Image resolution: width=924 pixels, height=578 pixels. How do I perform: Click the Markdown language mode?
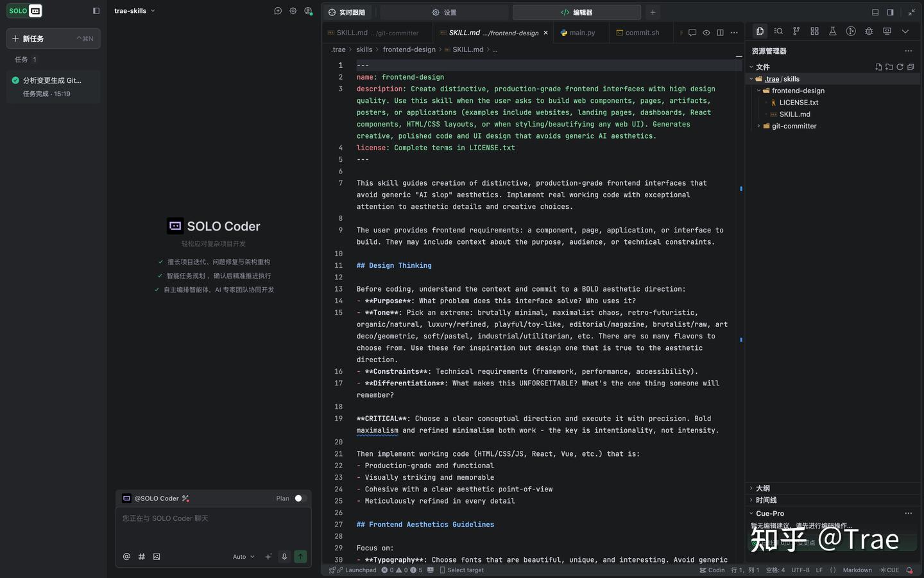[x=857, y=570]
